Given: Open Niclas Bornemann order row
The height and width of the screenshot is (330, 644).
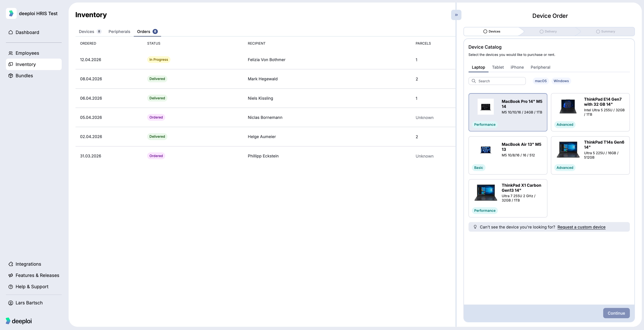Looking at the screenshot, I should [x=265, y=117].
